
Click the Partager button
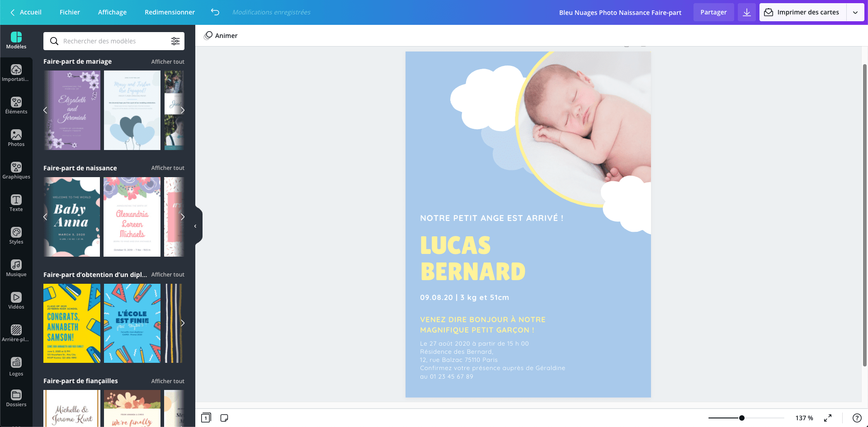tap(713, 12)
